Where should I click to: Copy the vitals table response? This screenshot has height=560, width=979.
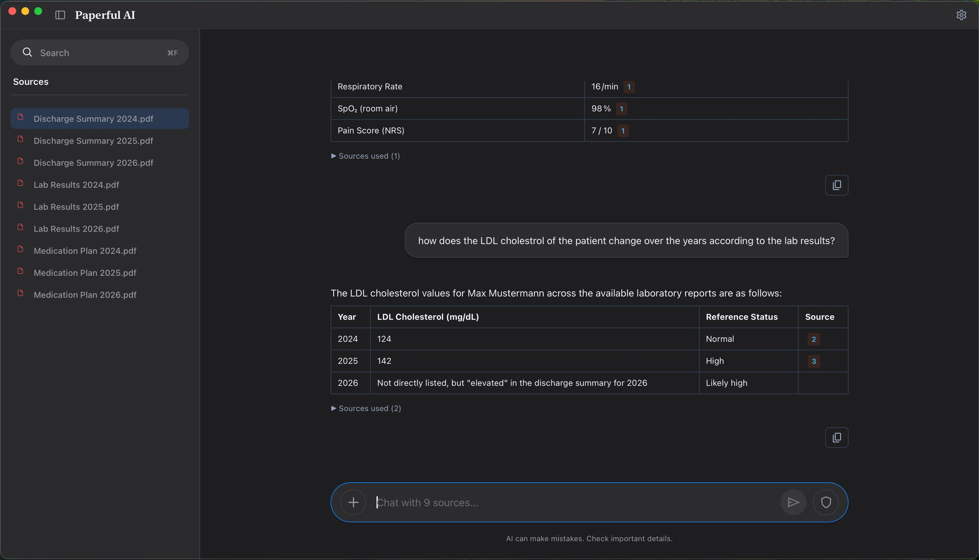coord(837,185)
